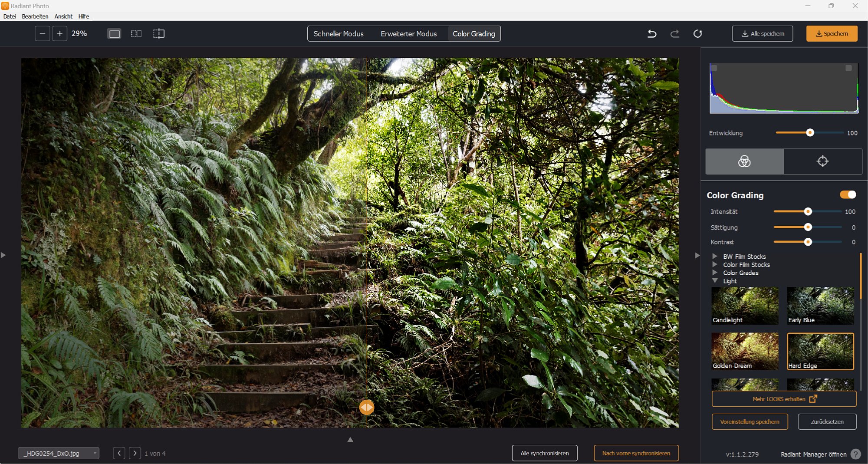Select the Hard Edge look thumbnail

click(820, 352)
